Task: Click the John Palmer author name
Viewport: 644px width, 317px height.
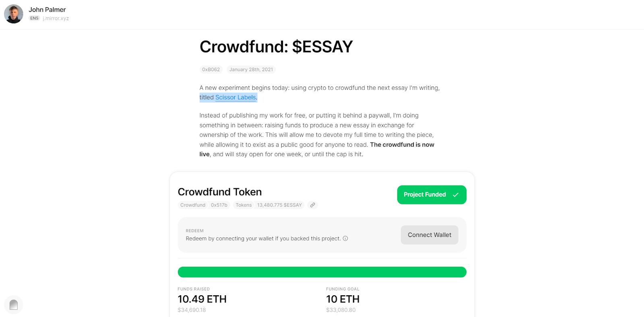Action: pyautogui.click(x=47, y=10)
